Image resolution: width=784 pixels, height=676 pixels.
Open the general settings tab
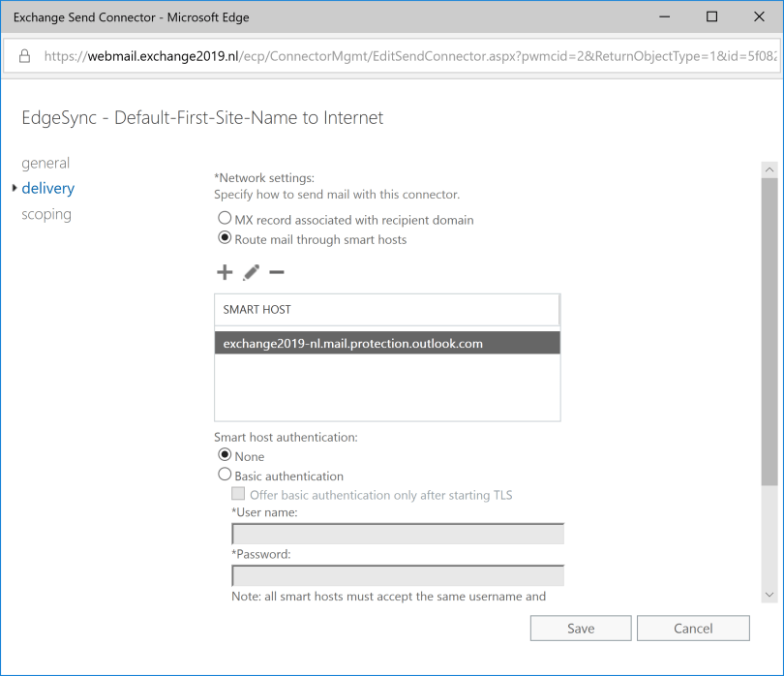[x=45, y=163]
